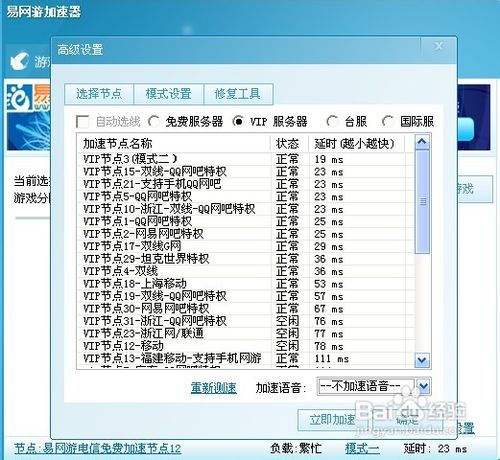Click 负载:繁忙 status text in main window
The height and width of the screenshot is (460, 500).
click(296, 449)
